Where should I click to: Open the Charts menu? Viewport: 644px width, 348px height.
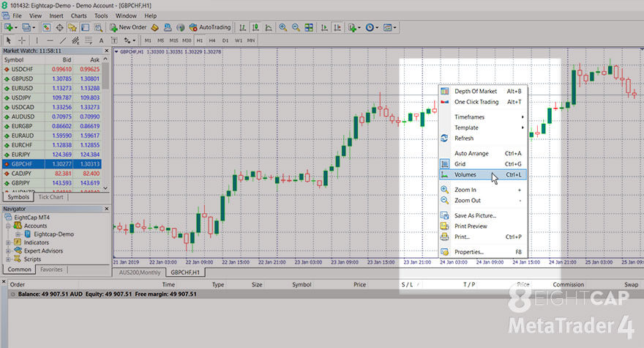[78, 15]
